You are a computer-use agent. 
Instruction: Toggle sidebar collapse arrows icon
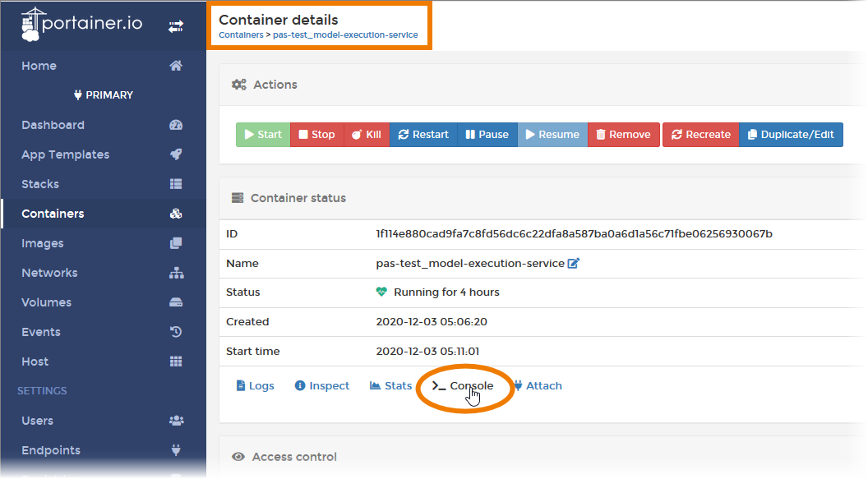(x=176, y=26)
